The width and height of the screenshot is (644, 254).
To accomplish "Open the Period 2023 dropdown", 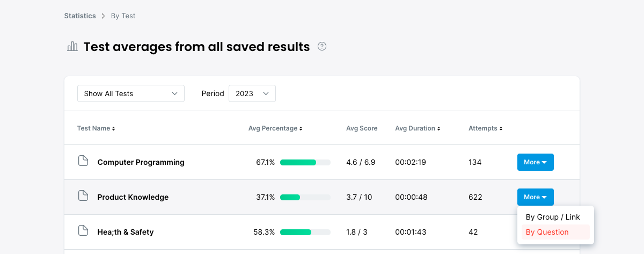I will tap(252, 93).
